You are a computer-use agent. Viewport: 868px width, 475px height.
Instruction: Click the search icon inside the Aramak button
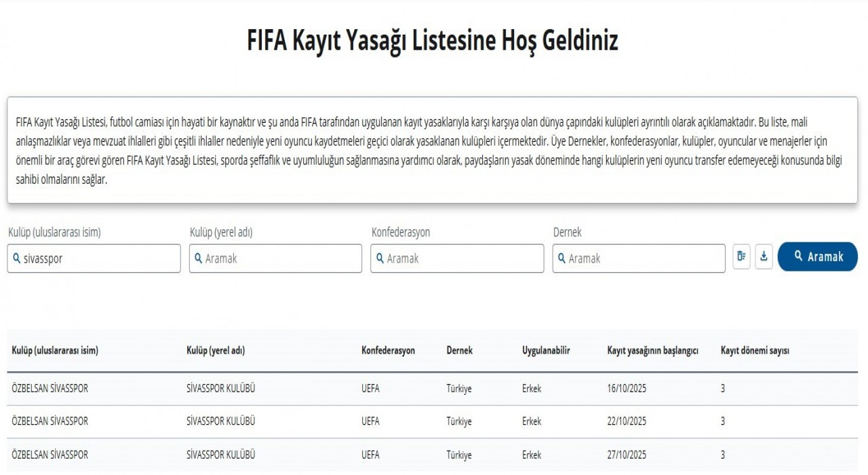(797, 256)
